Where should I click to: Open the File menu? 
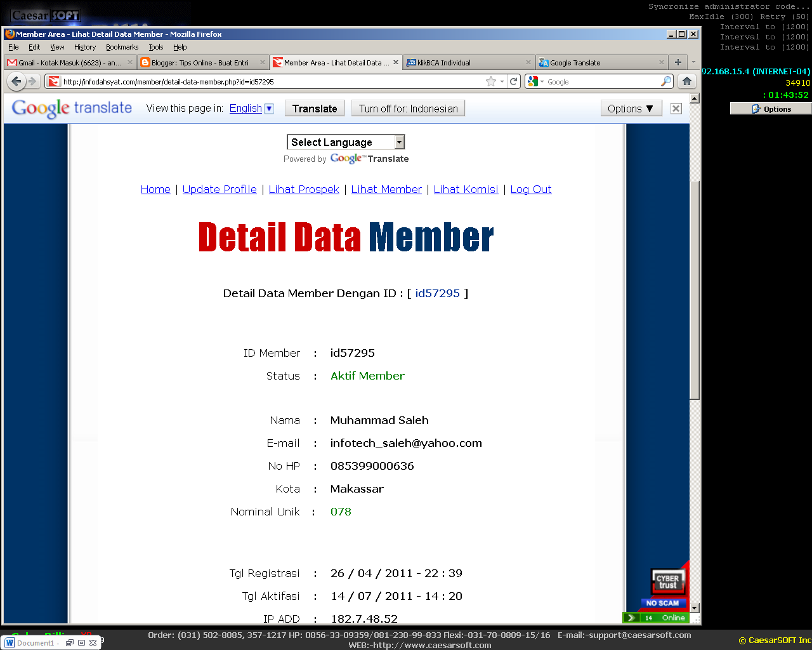click(x=13, y=47)
